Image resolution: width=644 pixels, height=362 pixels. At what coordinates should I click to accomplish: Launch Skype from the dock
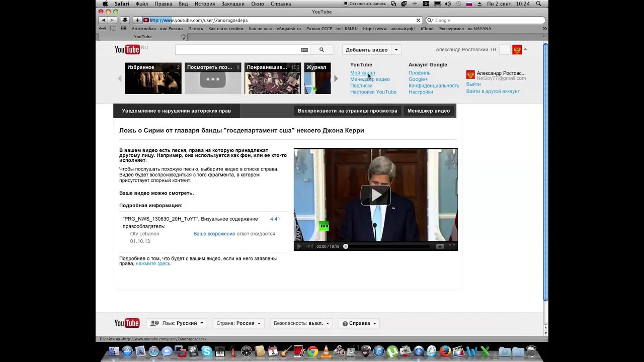[206, 351]
